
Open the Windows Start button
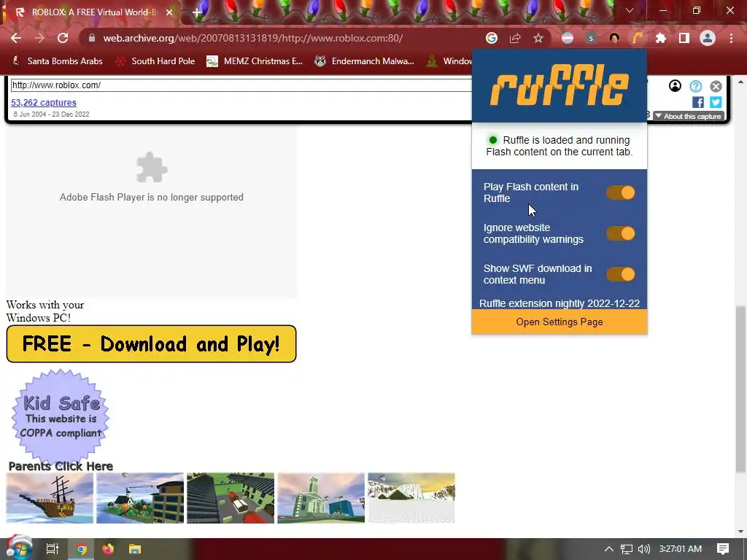coord(19,548)
